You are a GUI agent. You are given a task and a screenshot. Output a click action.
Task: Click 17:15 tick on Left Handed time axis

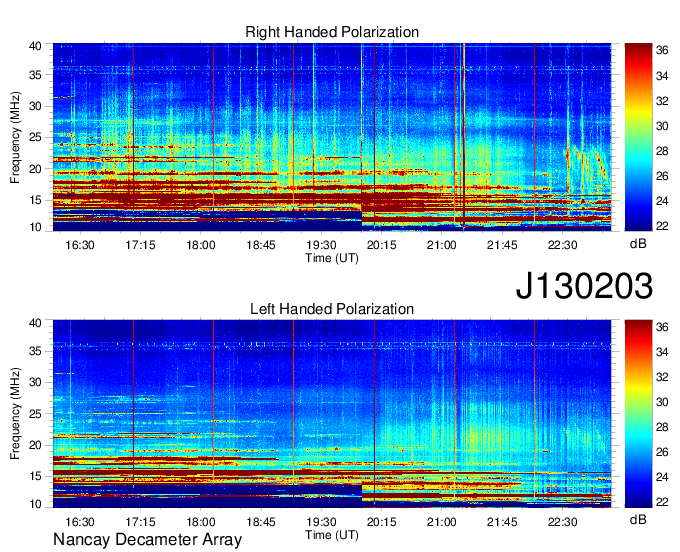(140, 522)
